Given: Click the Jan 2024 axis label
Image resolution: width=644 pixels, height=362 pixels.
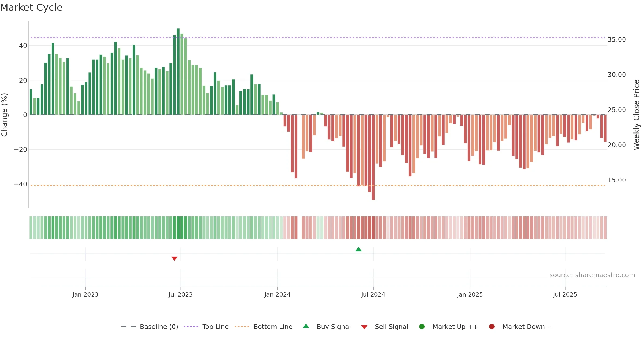Looking at the screenshot, I should [277, 295].
